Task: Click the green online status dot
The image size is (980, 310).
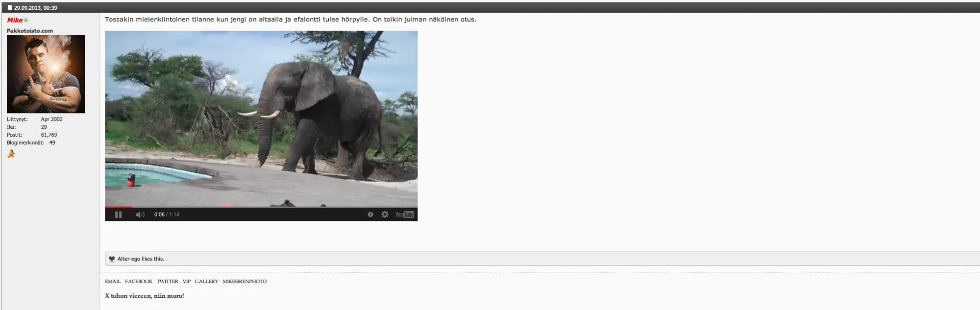Action: (26, 20)
